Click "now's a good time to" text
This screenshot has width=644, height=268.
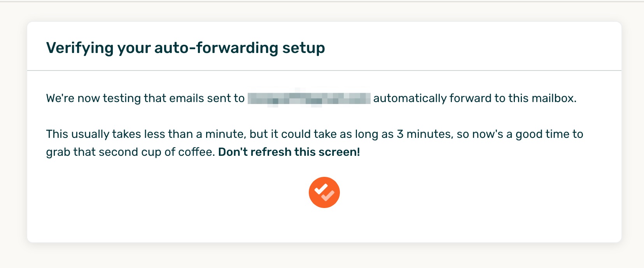coord(528,134)
